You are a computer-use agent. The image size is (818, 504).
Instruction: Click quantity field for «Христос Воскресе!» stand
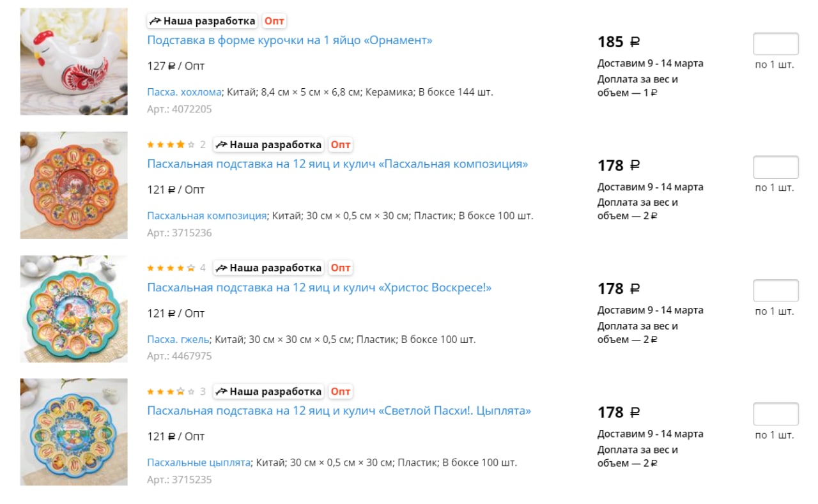pyautogui.click(x=775, y=291)
